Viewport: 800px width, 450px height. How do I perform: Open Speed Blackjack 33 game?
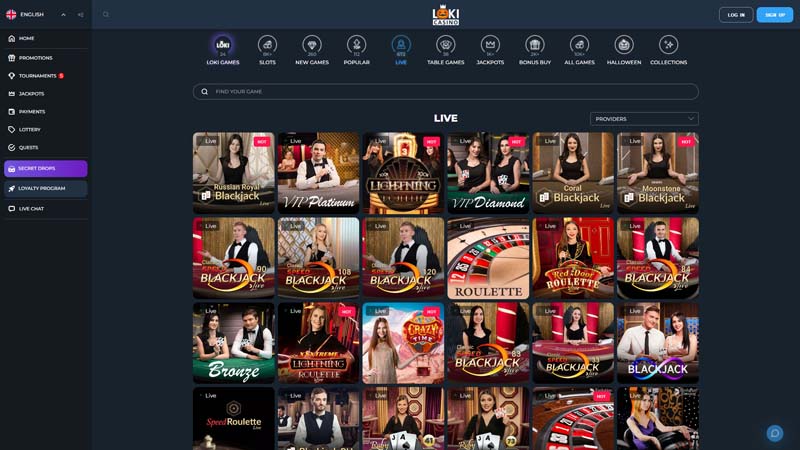click(573, 343)
